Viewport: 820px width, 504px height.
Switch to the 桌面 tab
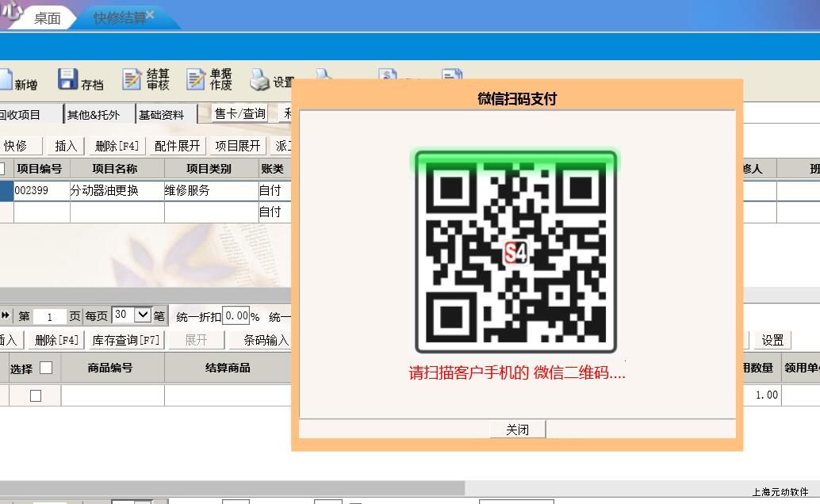(x=47, y=18)
